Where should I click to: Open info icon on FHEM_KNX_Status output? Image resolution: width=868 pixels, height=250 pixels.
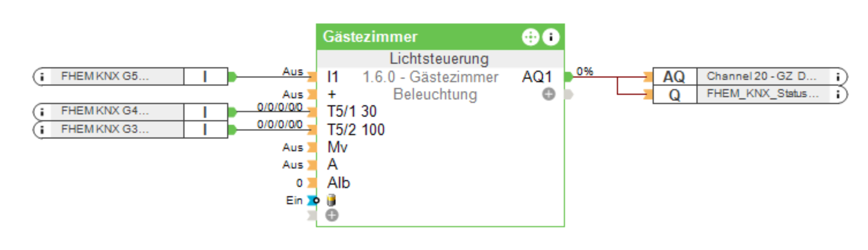(x=838, y=94)
